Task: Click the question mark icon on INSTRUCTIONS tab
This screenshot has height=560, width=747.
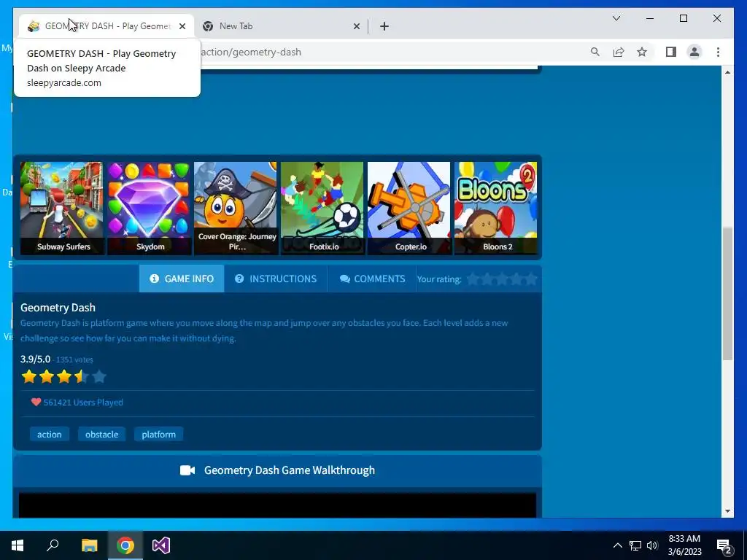Action: click(x=239, y=279)
